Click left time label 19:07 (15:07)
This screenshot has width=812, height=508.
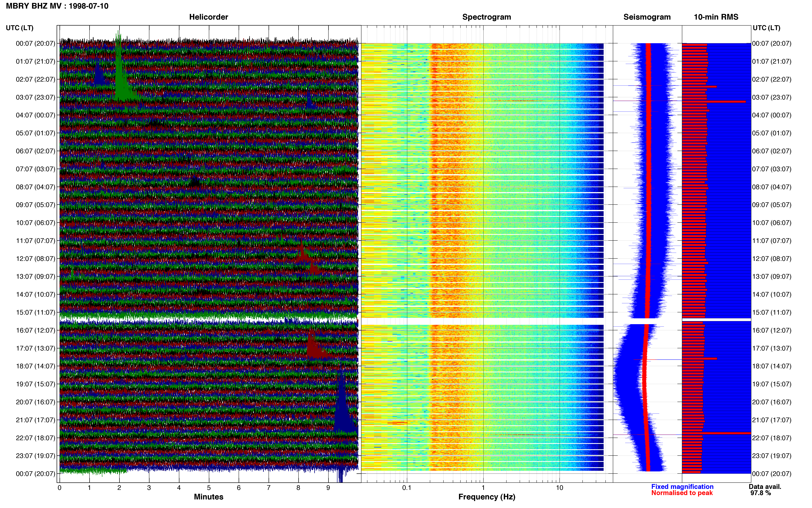click(x=36, y=384)
